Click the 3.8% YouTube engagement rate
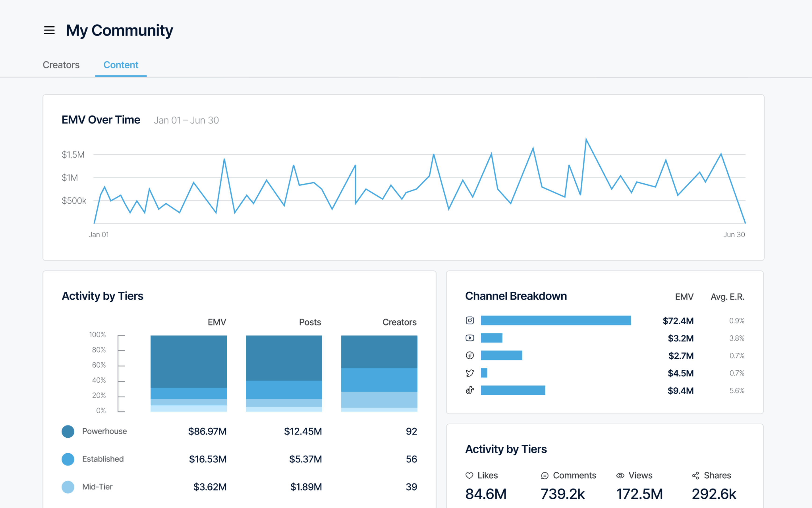This screenshot has height=508, width=812. pyautogui.click(x=737, y=338)
